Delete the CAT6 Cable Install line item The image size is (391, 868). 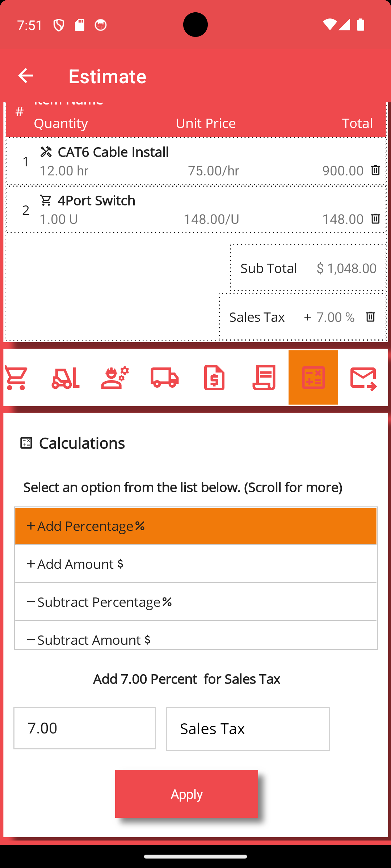[x=375, y=170]
